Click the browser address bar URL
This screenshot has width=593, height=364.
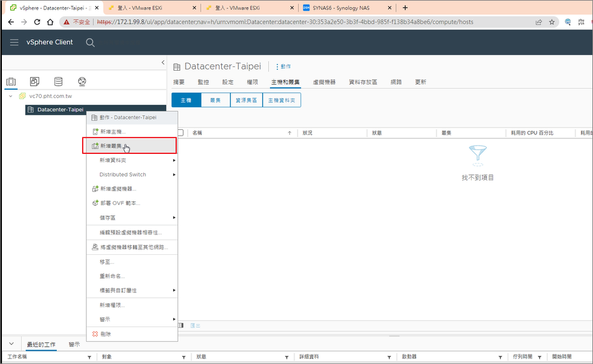click(285, 22)
